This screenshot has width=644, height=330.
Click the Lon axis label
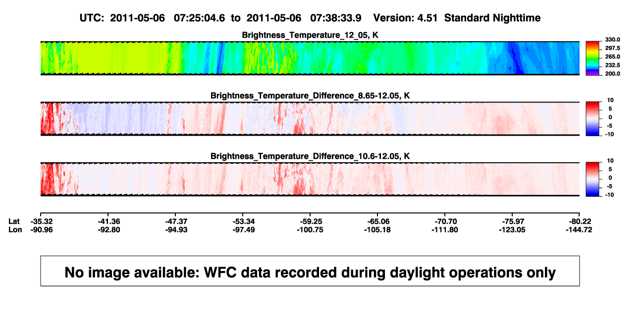[15, 230]
